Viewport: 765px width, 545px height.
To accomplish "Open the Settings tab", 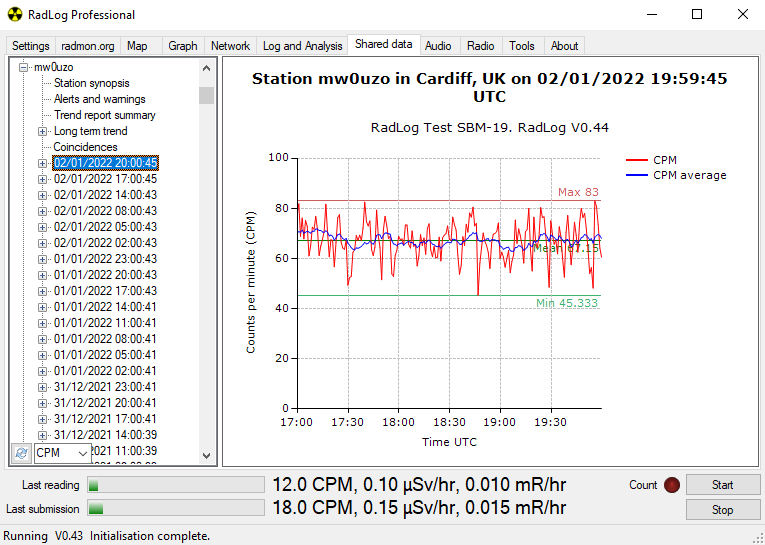I will tap(31, 46).
